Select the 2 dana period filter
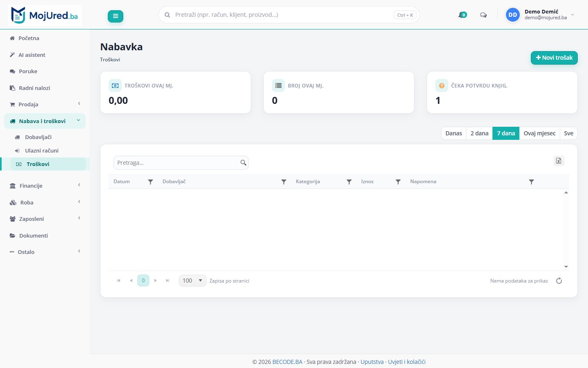This screenshot has height=368, width=588. click(479, 133)
